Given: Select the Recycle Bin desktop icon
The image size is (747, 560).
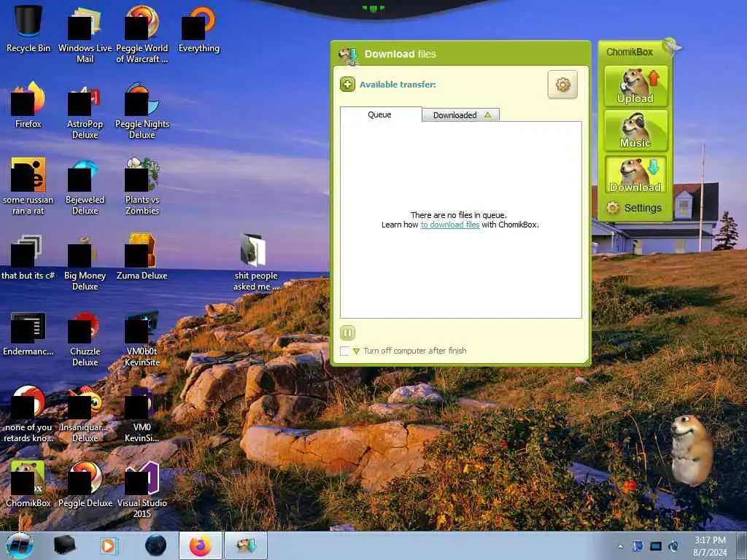Looking at the screenshot, I should click(28, 28).
